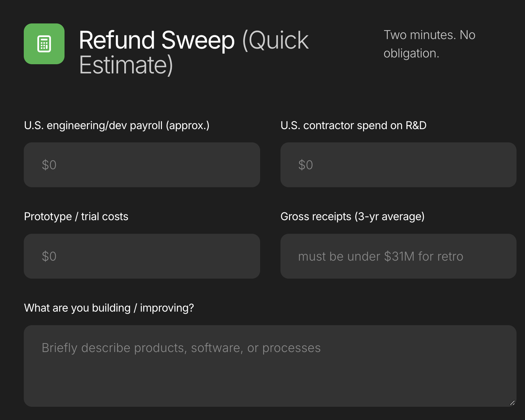This screenshot has width=525, height=420.
Task: Click the resize handle of the description box
Action: point(512,403)
